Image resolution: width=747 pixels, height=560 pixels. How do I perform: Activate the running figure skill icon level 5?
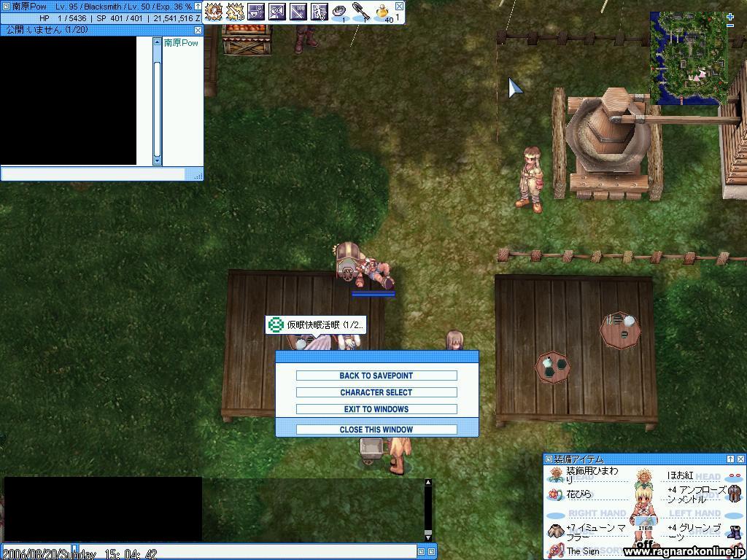click(x=320, y=12)
